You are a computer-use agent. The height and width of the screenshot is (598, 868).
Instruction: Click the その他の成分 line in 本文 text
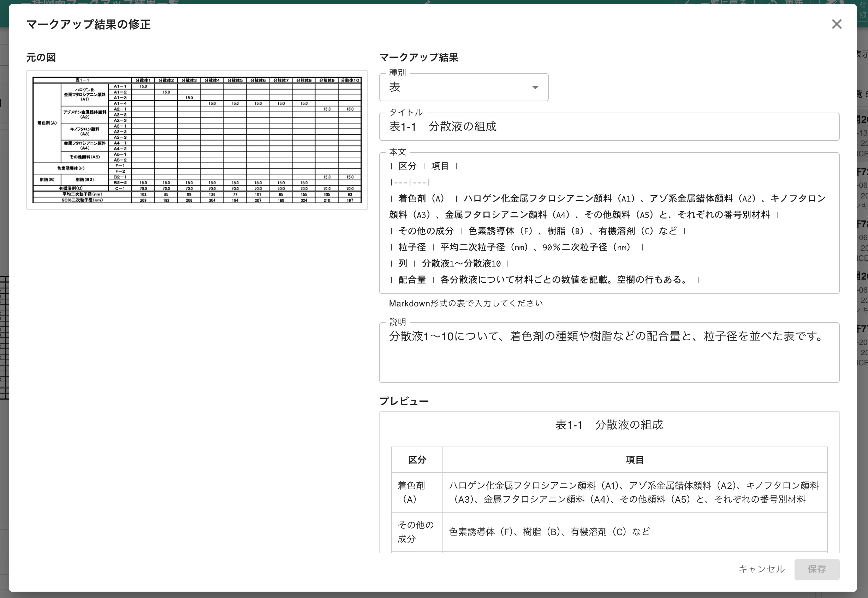point(537,231)
